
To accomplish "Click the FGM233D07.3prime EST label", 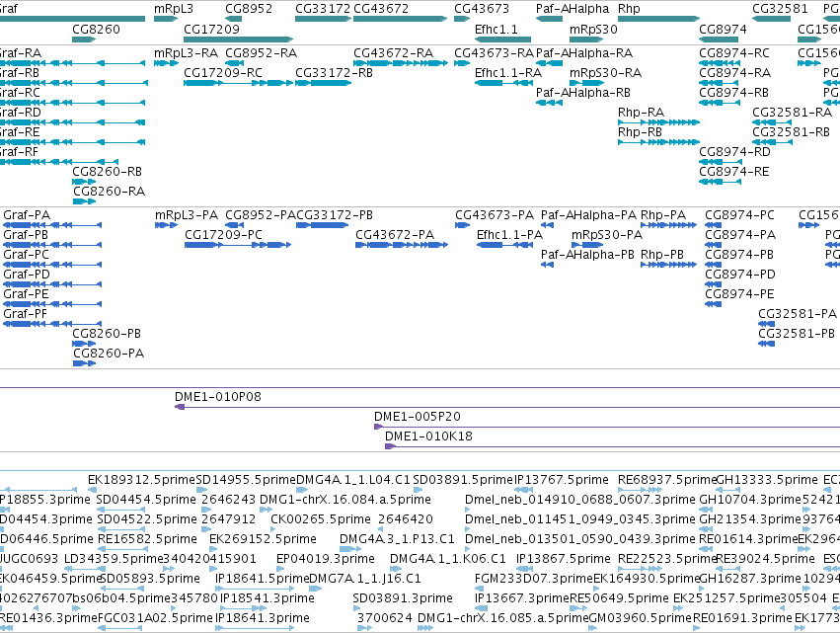I will click(534, 579).
